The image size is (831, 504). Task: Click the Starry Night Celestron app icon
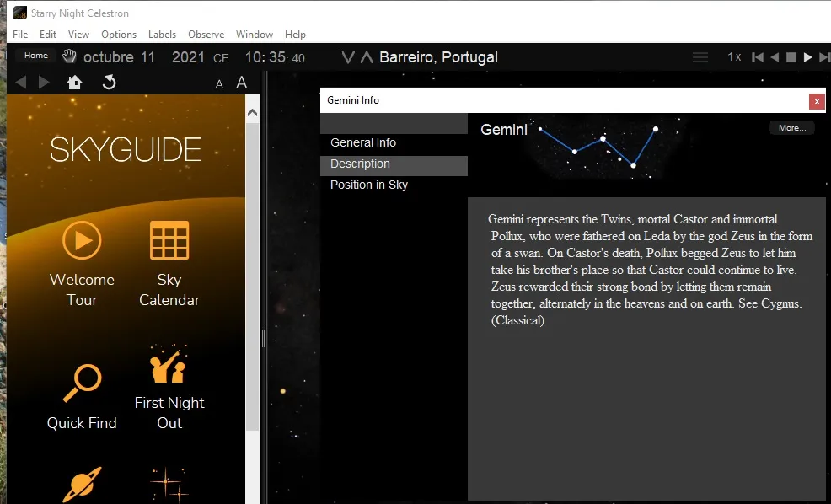tap(20, 13)
